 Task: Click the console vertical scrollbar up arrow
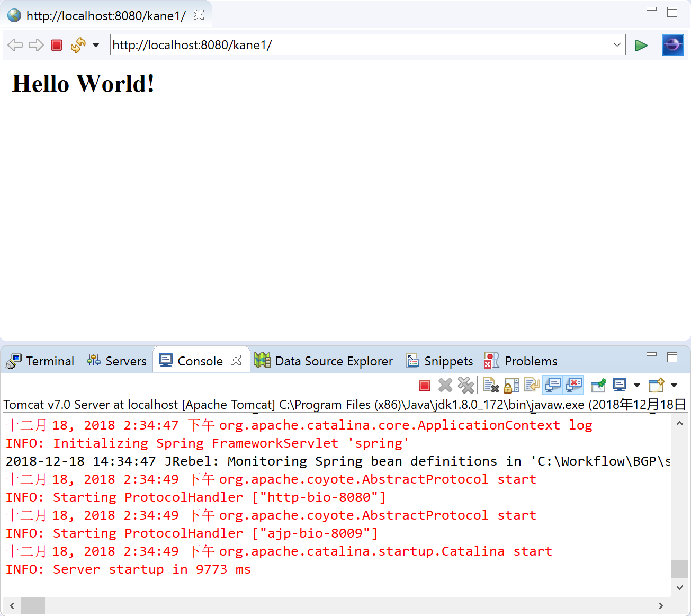tap(679, 423)
